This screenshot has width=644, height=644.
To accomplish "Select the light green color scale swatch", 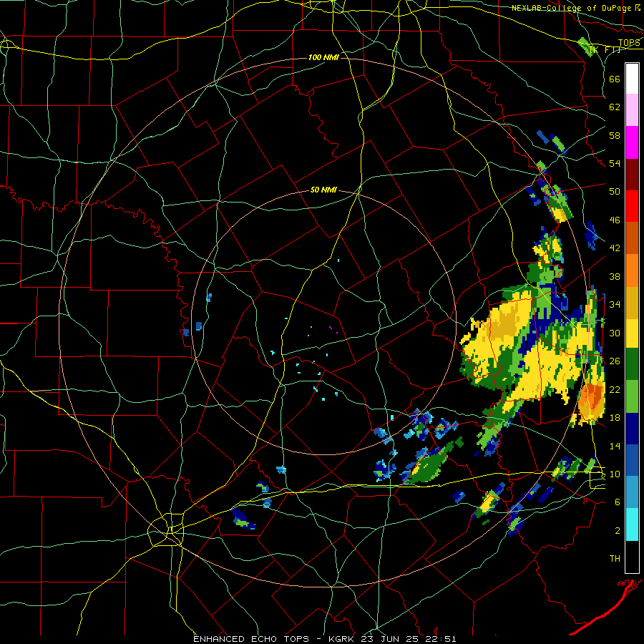I will pyautogui.click(x=632, y=396).
